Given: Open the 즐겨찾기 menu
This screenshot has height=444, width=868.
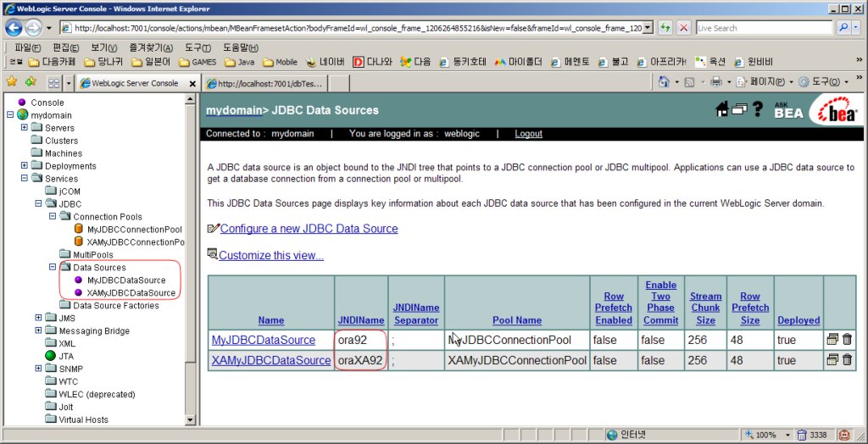Looking at the screenshot, I should [151, 48].
